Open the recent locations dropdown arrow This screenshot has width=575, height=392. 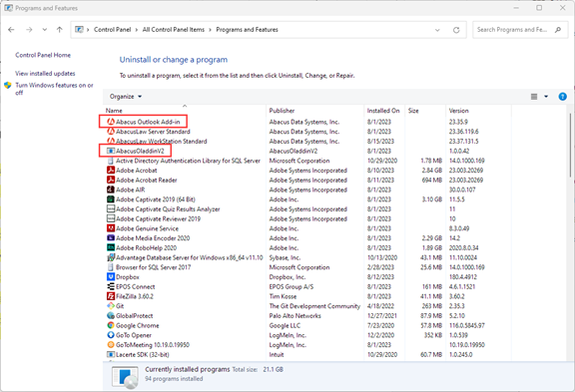click(x=44, y=30)
